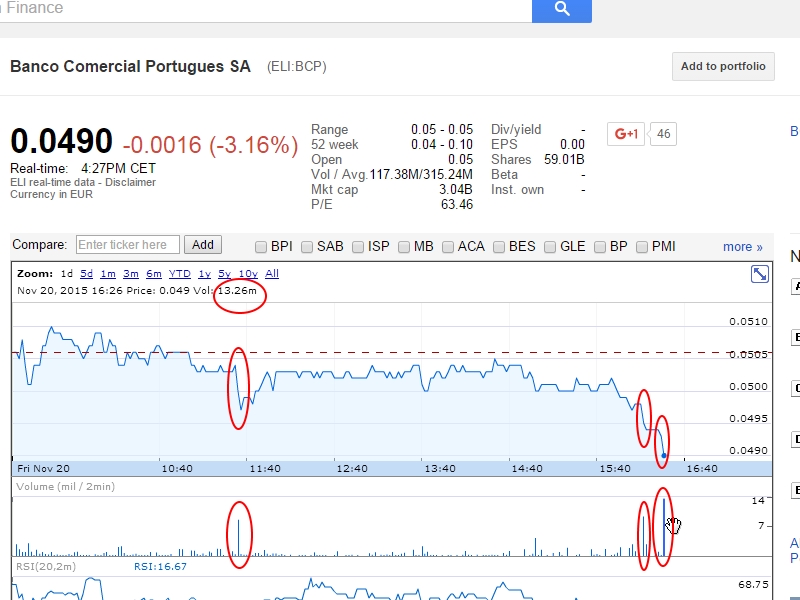Viewport: 800px width, 600px height.
Task: Click the G+1 share button
Action: [x=626, y=134]
